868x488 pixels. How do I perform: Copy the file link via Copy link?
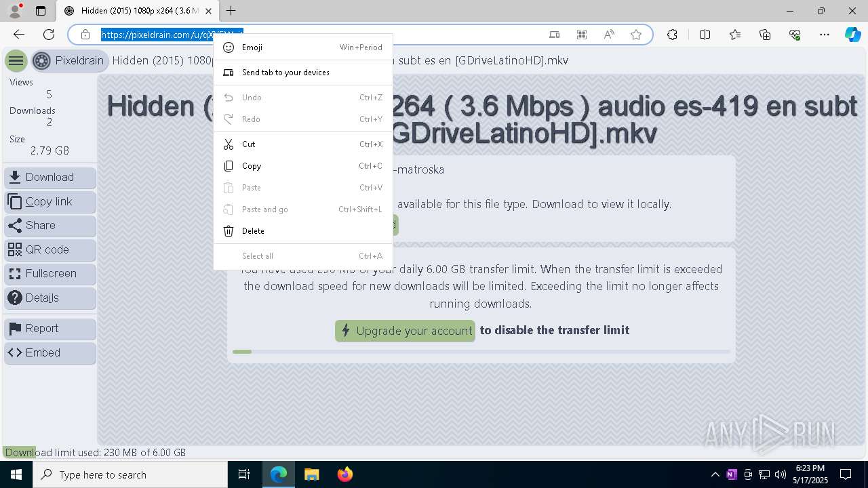tap(50, 202)
